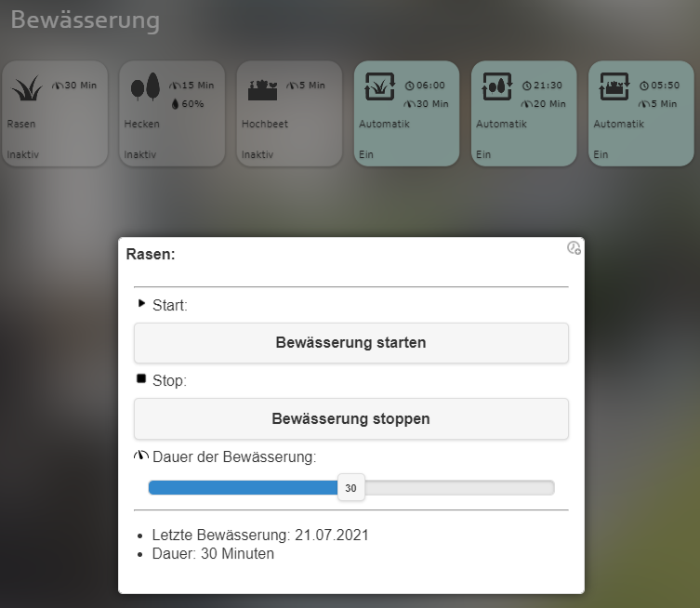Click the 20 Min duration on 21:30 tile
This screenshot has width=700, height=608.
pos(549,104)
